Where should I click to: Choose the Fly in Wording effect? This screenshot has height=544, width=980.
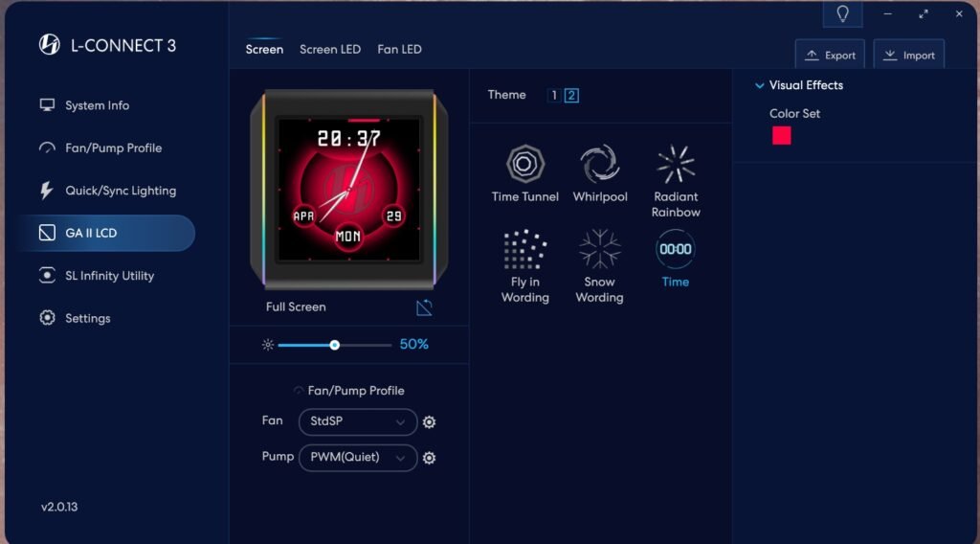click(x=525, y=266)
